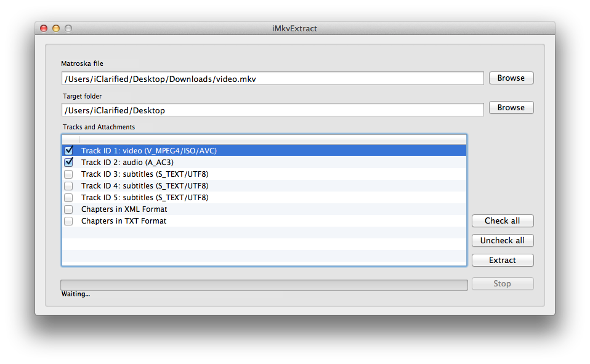Image resolution: width=590 pixels, height=364 pixels.
Task: Click Browse next to the Matroska file field
Action: click(x=511, y=78)
